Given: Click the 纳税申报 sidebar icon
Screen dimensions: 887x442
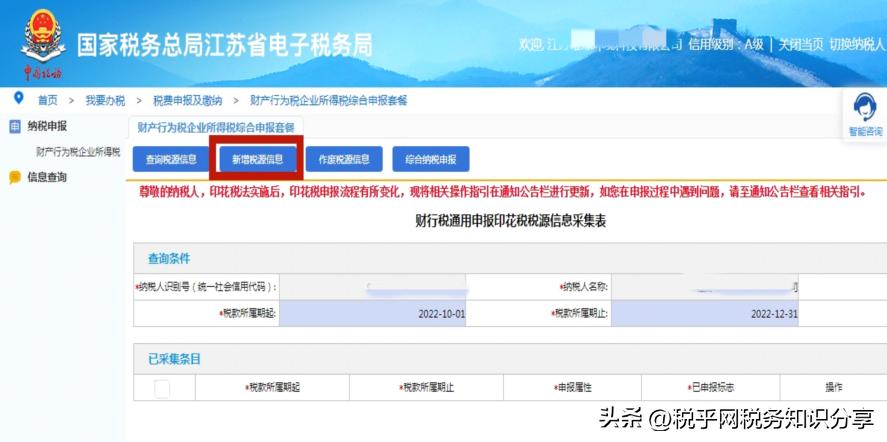Looking at the screenshot, I should (x=15, y=127).
